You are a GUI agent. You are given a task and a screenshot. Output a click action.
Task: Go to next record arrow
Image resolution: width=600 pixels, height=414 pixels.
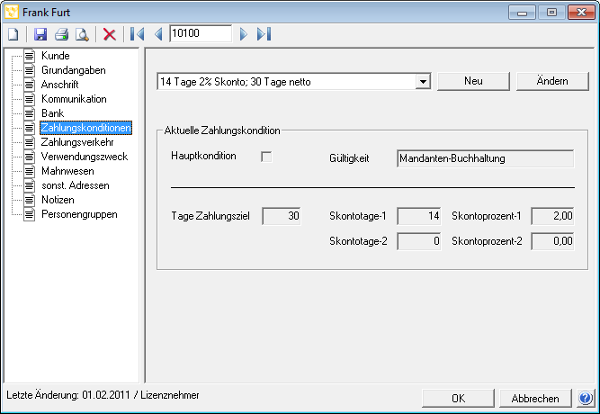[x=243, y=34]
